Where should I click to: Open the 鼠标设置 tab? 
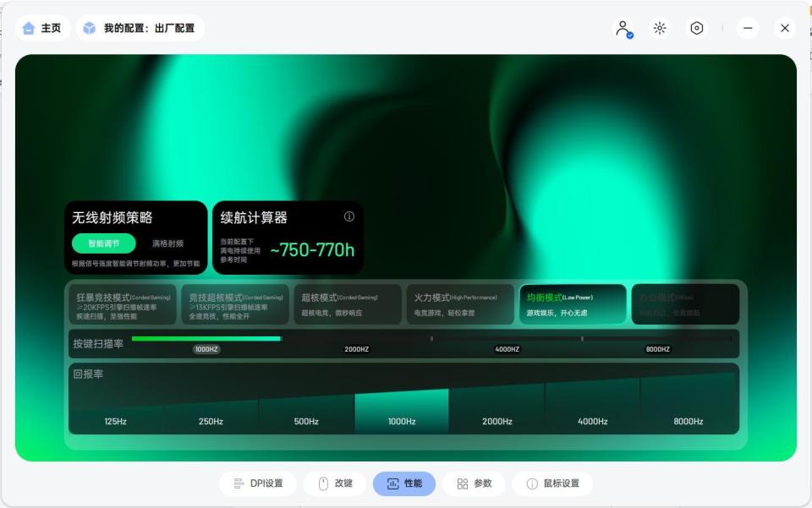(554, 483)
